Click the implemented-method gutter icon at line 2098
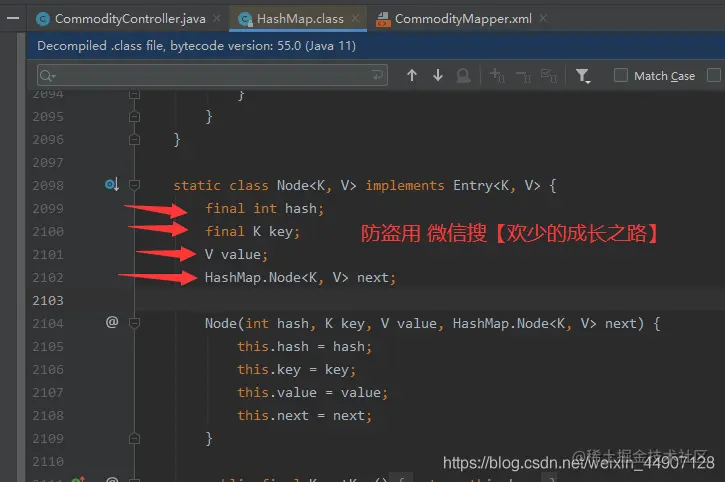The width and height of the screenshot is (725, 482). (112, 185)
